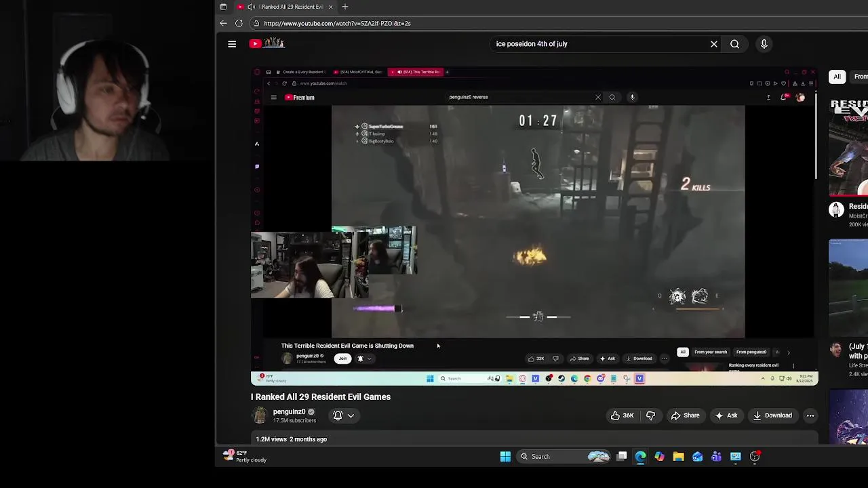
Task: View site information lock icon
Action: [256, 23]
